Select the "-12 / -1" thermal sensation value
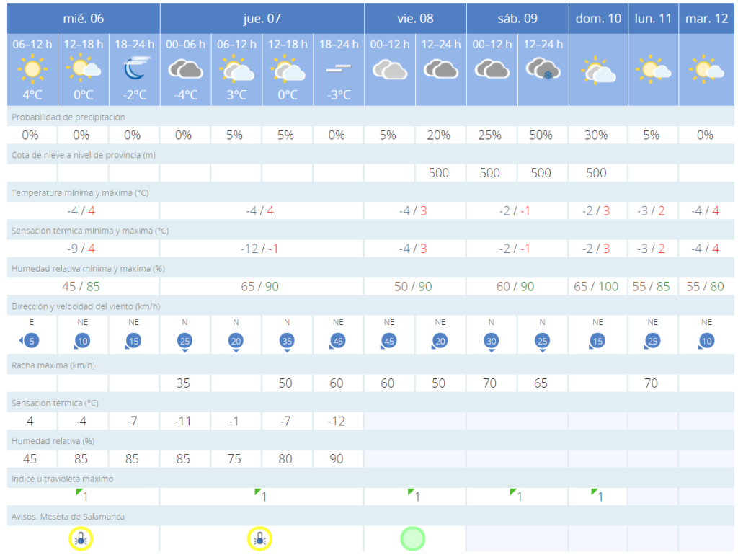Image resolution: width=738 pixels, height=560 pixels. [x=259, y=249]
